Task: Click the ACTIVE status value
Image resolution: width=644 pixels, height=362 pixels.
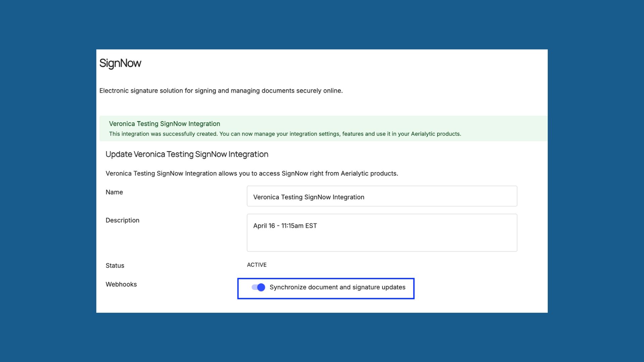Action: [257, 265]
